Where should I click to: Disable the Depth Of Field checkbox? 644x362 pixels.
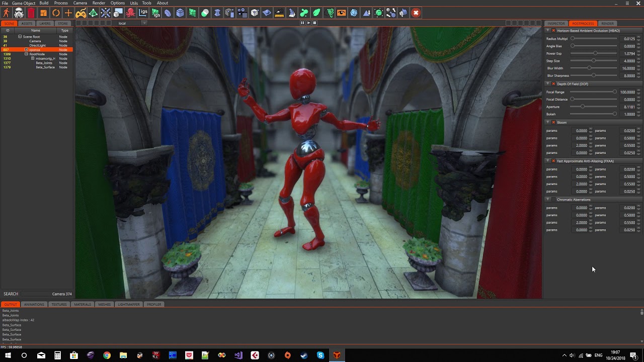[x=553, y=84]
